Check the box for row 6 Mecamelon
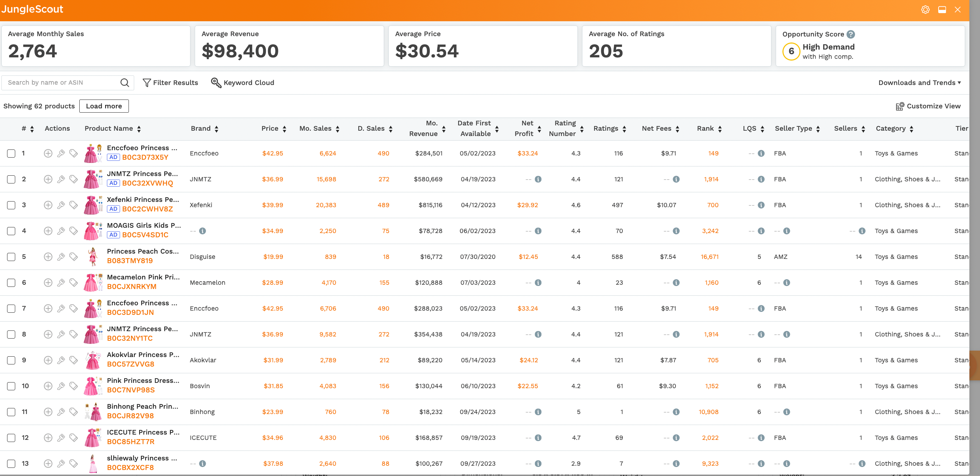The width and height of the screenshot is (980, 476). (11, 283)
